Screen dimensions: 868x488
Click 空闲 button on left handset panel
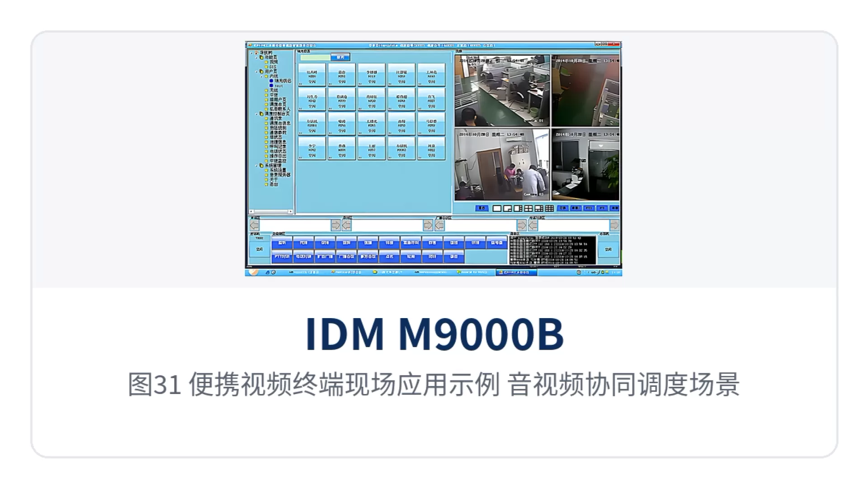coord(259,249)
